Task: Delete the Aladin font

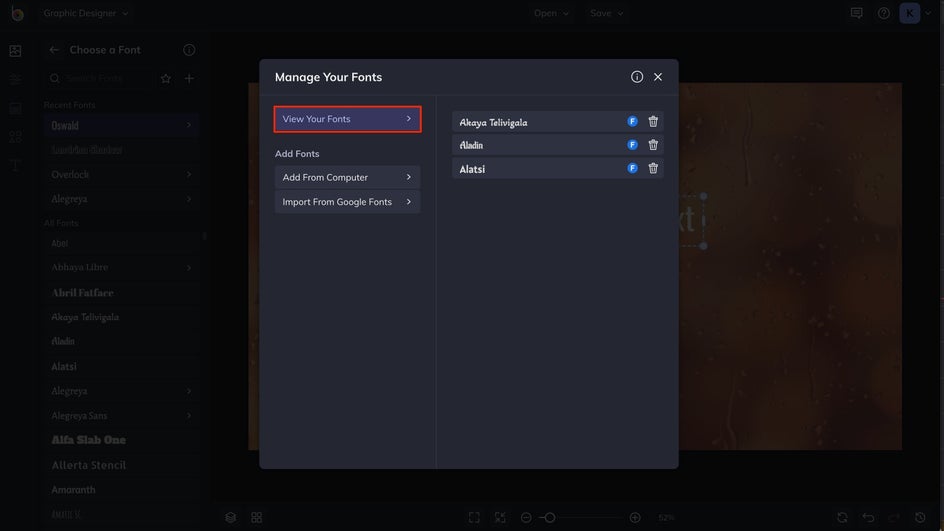Action: (653, 144)
